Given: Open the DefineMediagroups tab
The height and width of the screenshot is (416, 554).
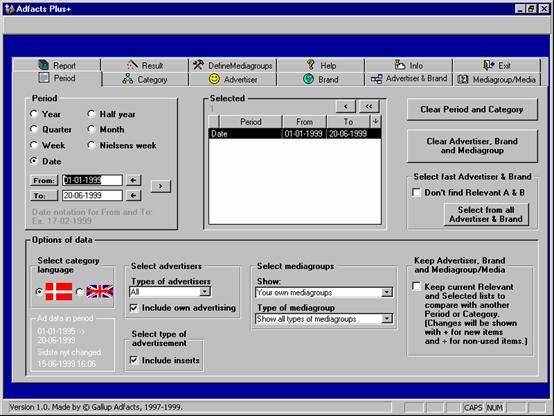Looking at the screenshot, I should click(232, 65).
